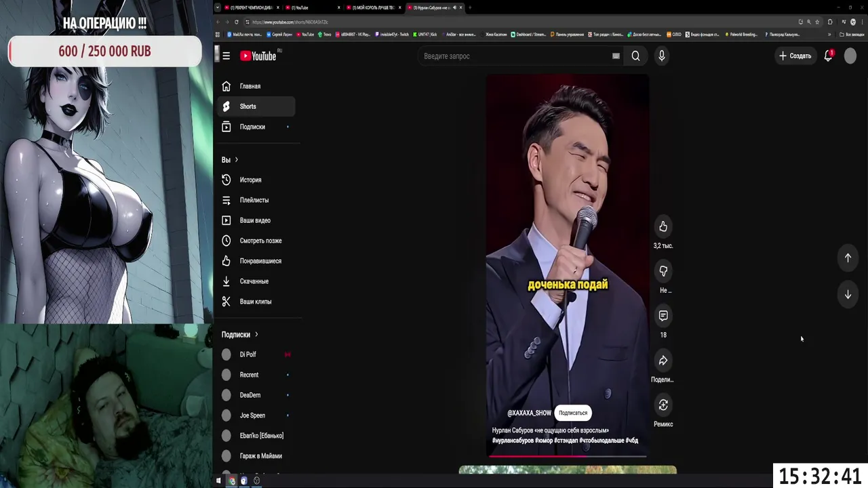Share the short via Поделиться icon
This screenshot has height=488, width=868.
pyautogui.click(x=663, y=361)
